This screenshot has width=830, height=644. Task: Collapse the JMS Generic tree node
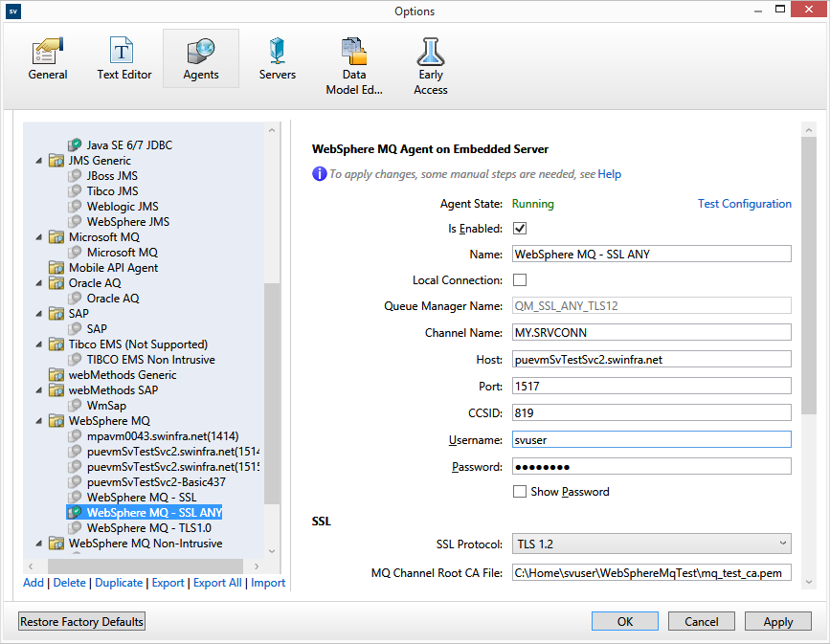click(39, 161)
